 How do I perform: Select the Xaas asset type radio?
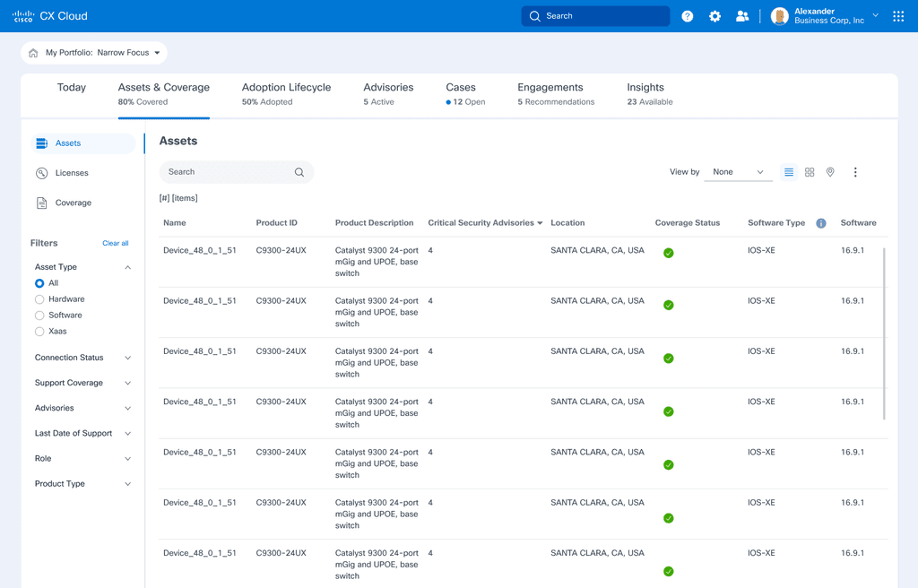39,332
